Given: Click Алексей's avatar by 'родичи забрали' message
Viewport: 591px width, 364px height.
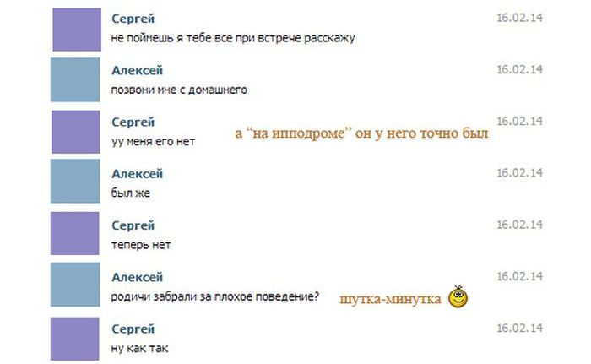Looking at the screenshot, I should (x=75, y=285).
